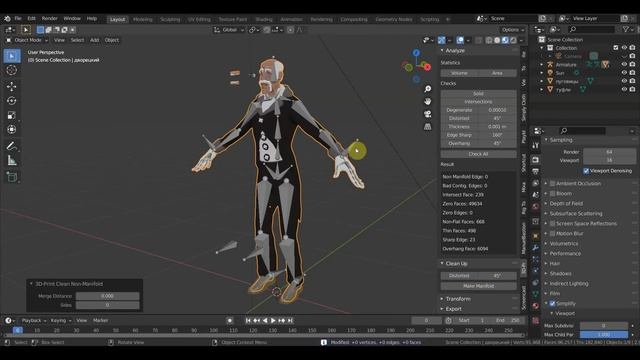The width and height of the screenshot is (640, 360).
Task: Open the Window menu
Action: click(x=72, y=18)
